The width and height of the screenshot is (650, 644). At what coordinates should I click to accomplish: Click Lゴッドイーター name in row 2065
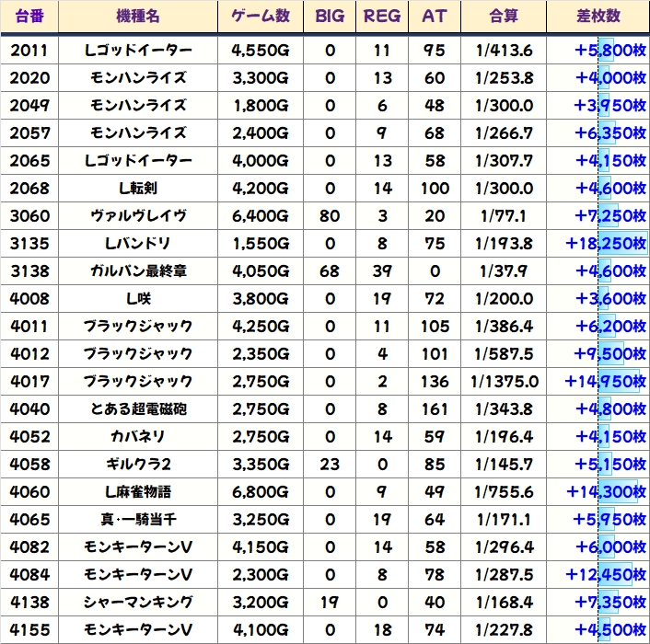tap(138, 161)
